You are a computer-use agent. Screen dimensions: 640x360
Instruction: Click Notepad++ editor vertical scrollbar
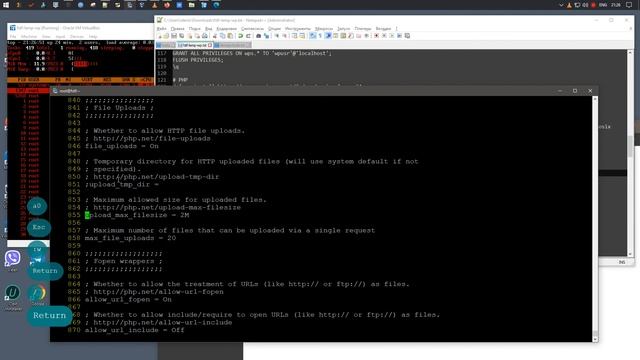tap(630, 153)
